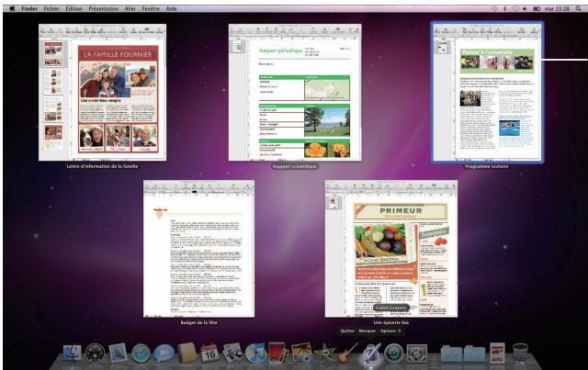The height and width of the screenshot is (370, 588).
Task: Open Photo Booth in the Dock
Action: (x=278, y=353)
